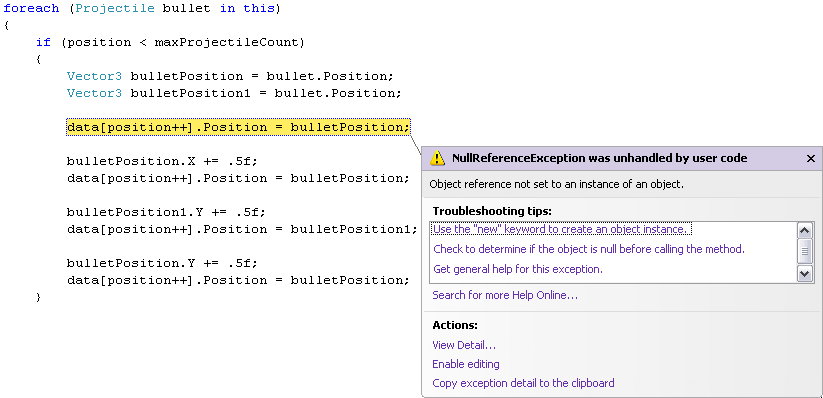Close the NullReferenceException popup
823x398 pixels.
[810, 159]
